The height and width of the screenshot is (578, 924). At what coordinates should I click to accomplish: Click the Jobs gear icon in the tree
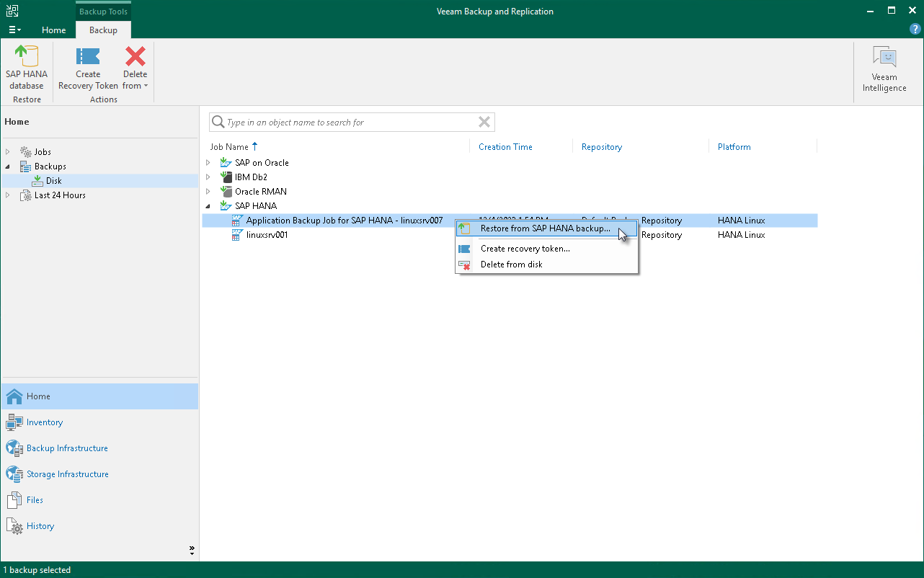point(26,152)
